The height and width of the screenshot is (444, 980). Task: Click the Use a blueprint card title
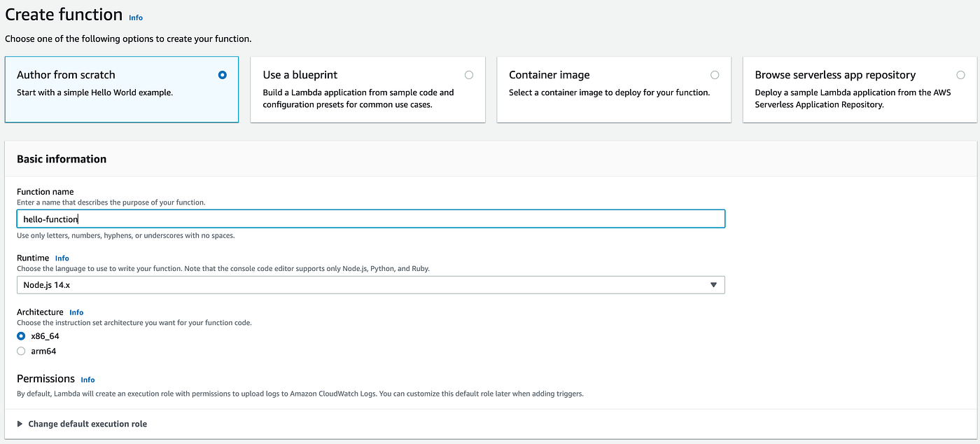tap(300, 75)
